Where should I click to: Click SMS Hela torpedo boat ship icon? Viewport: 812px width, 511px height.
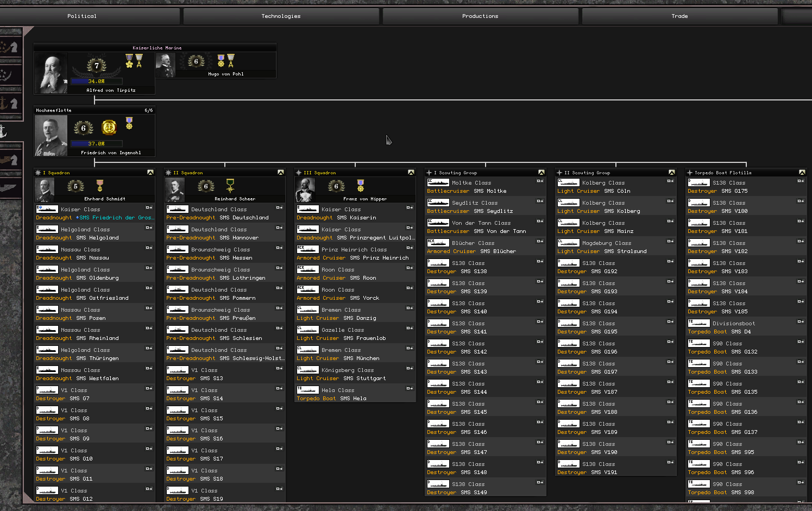click(x=307, y=390)
